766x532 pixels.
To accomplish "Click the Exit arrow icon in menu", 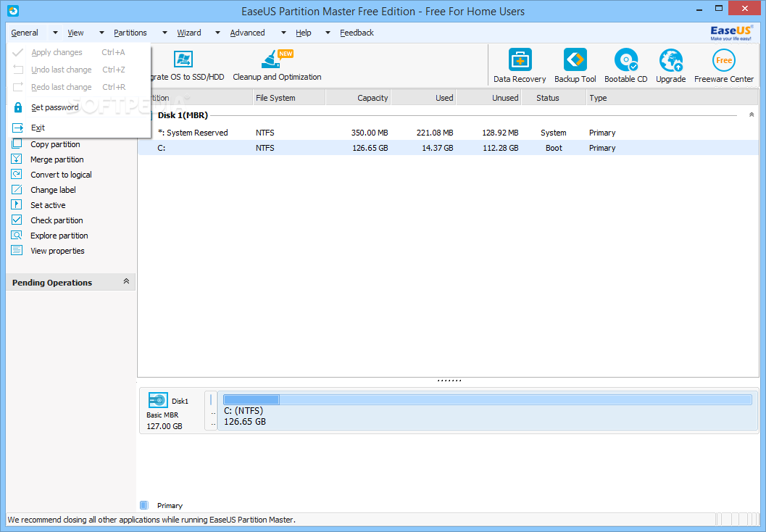I will pyautogui.click(x=17, y=128).
